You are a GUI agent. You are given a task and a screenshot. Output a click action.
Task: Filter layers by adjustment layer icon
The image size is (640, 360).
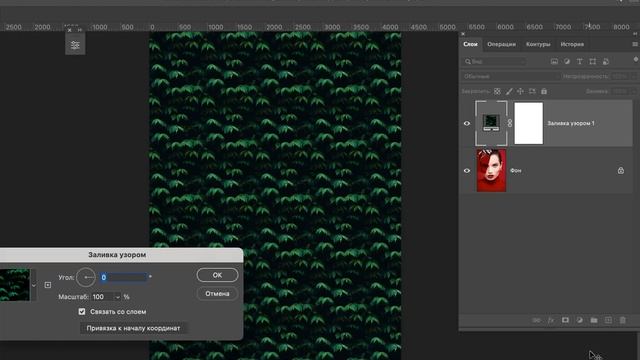(567, 62)
